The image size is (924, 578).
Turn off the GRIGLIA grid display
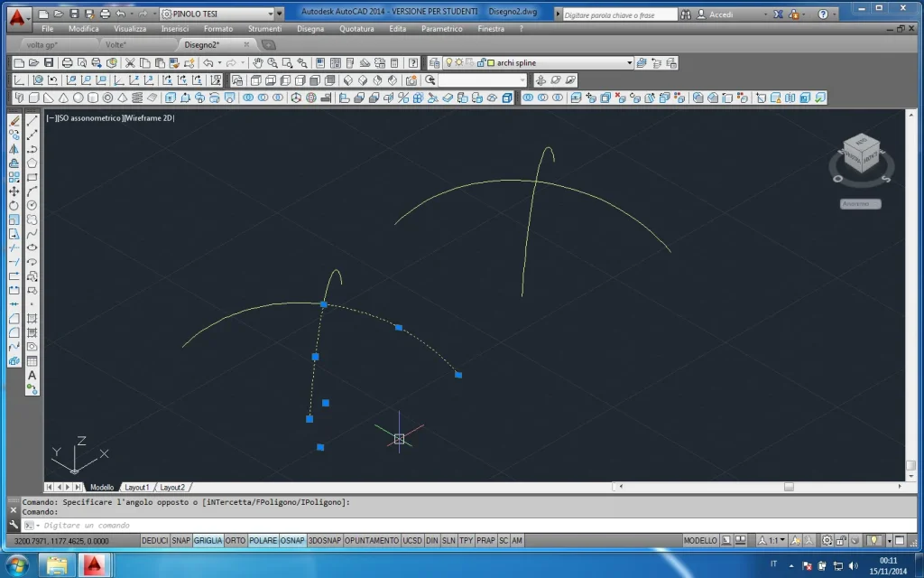[208, 540]
